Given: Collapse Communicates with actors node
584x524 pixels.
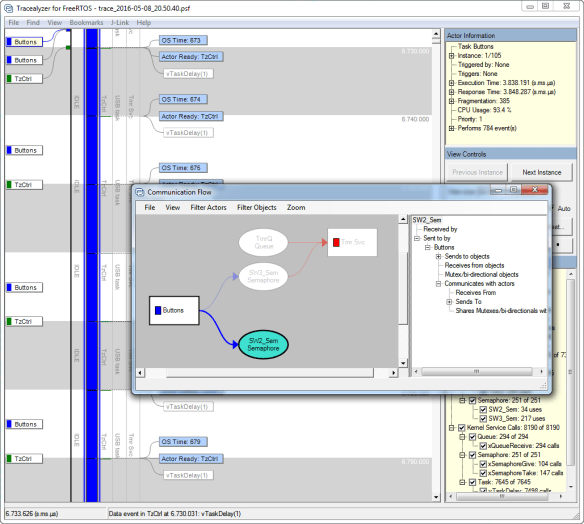Looking at the screenshot, I should click(x=438, y=283).
